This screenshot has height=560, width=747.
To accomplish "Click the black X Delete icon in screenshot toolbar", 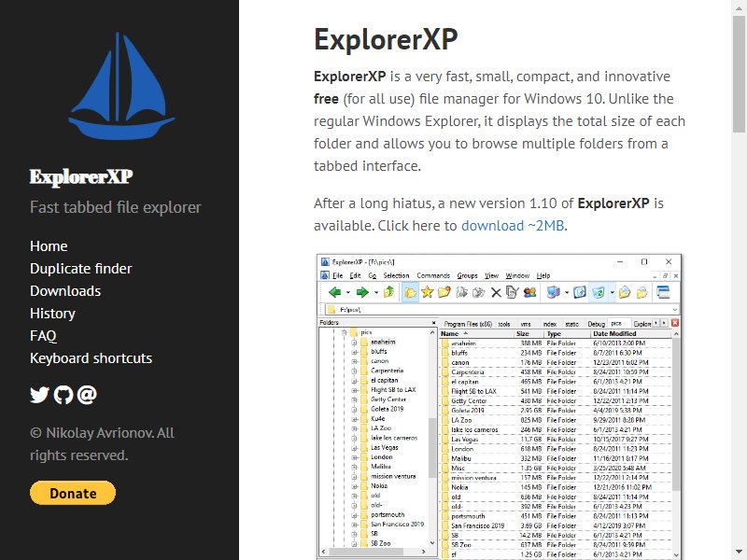I will 496,292.
